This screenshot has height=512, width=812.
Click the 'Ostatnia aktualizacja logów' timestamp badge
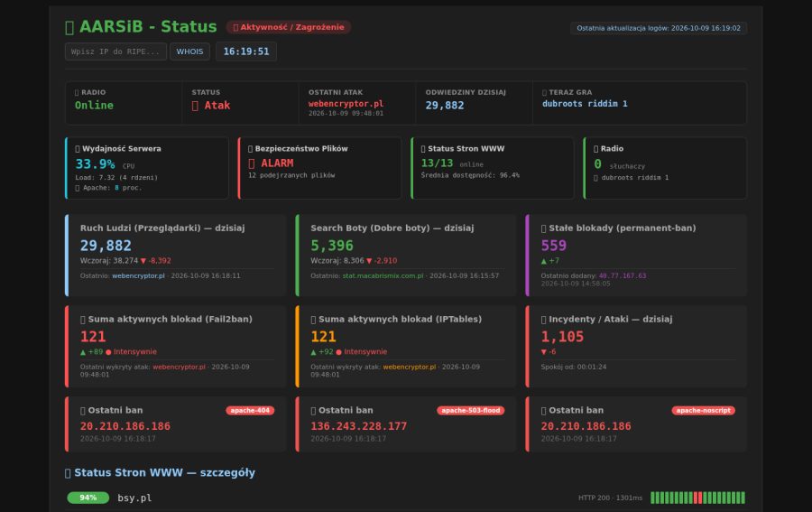point(659,28)
